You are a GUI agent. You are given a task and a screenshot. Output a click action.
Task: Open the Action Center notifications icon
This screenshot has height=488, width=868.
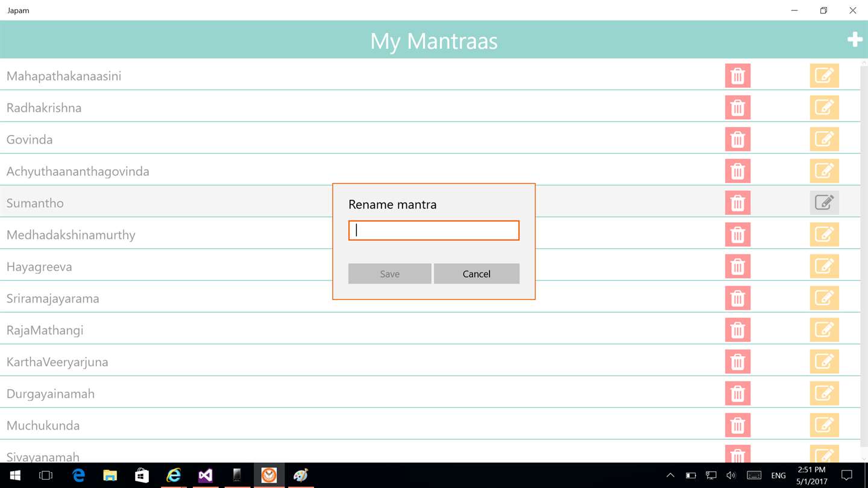(x=846, y=475)
